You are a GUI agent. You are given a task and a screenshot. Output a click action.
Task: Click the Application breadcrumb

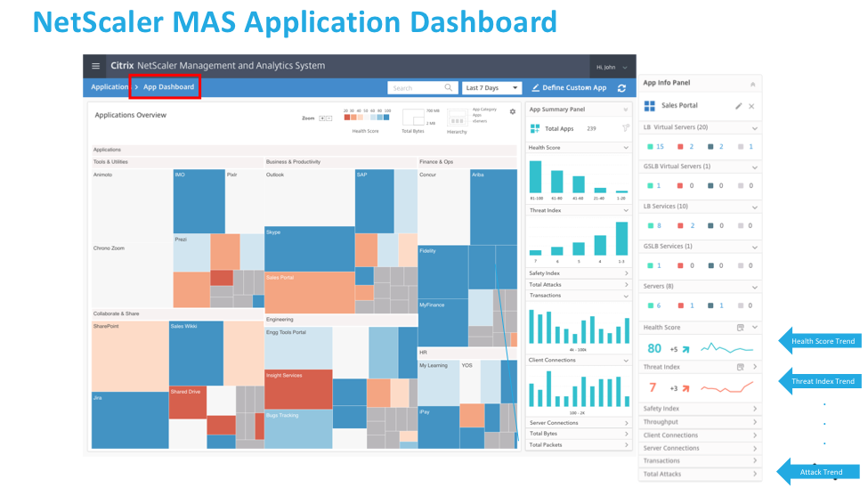tap(110, 87)
